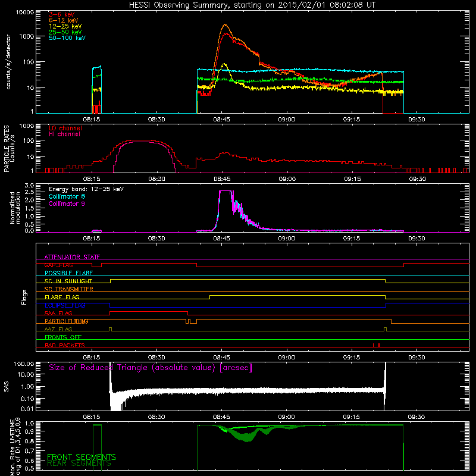Click the orange PARTICLE flag label
The height and width of the screenshot is (476, 476).
pos(67,321)
